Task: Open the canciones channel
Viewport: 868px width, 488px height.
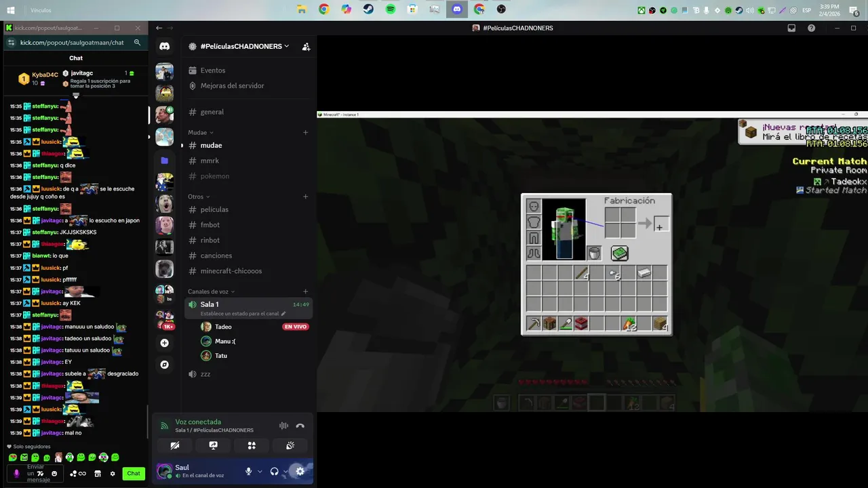Action: (x=248, y=256)
